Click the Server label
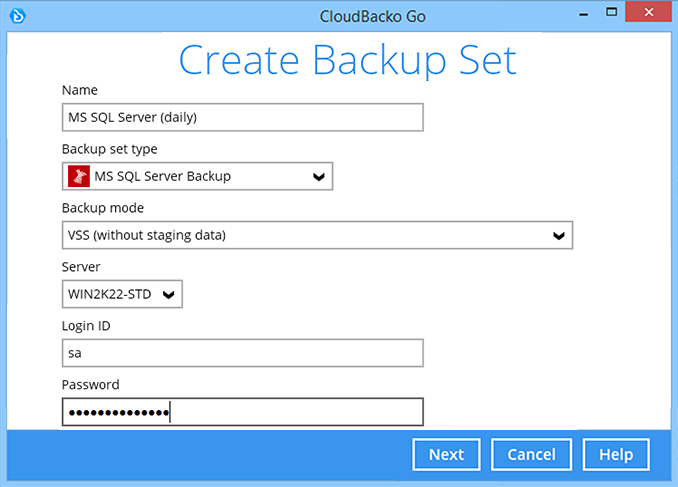This screenshot has height=487, width=678. (81, 267)
